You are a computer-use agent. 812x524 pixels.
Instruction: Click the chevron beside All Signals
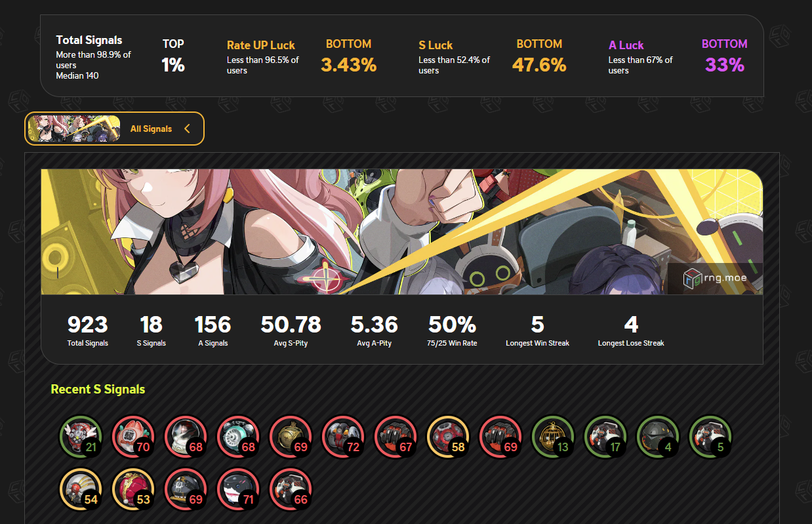[x=187, y=129]
